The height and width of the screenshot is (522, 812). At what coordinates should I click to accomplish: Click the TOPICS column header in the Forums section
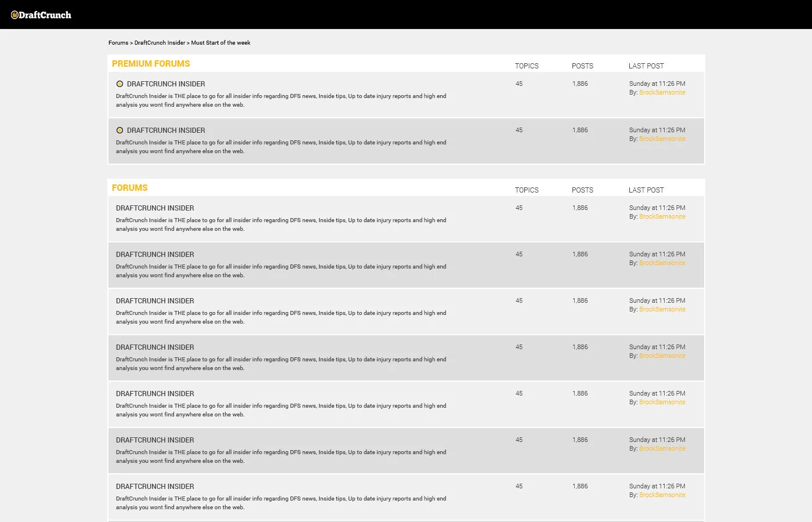(x=527, y=190)
